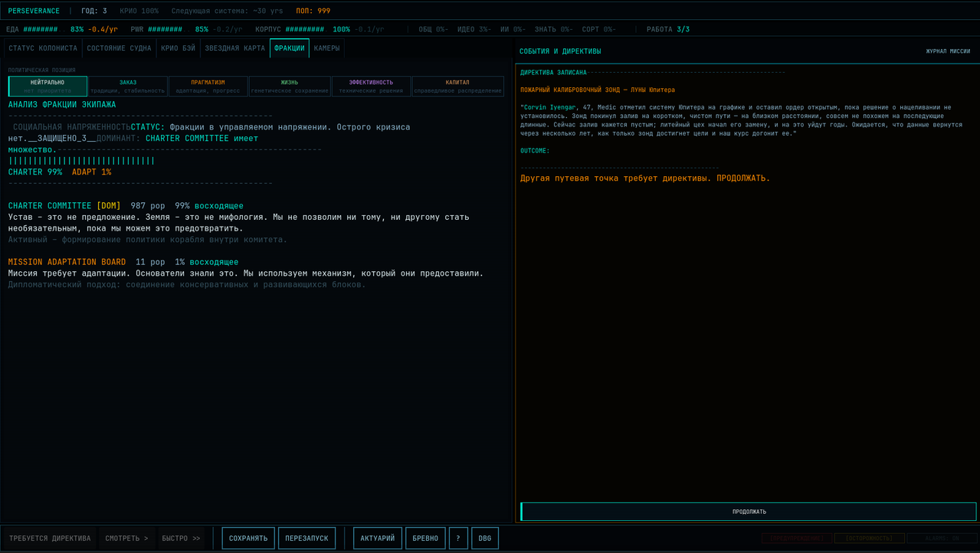Click the MISSION ADAPTATION BOARD faction heading
Viewport: 980px width, 553px height.
coord(67,262)
